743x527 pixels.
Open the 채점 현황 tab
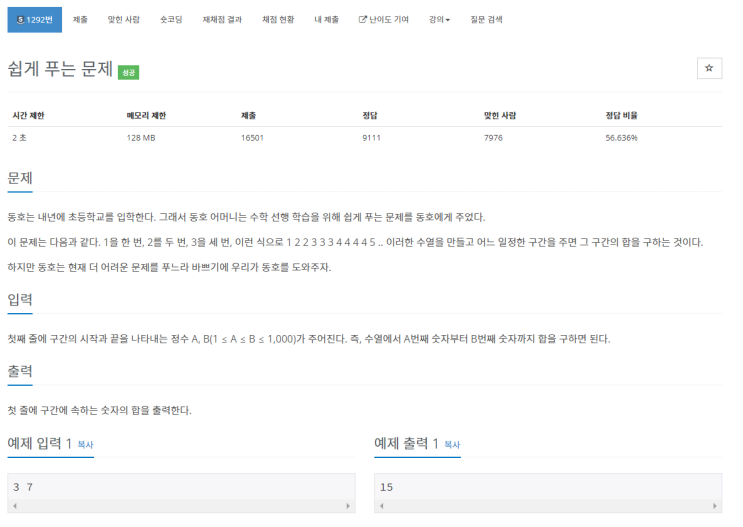point(278,20)
